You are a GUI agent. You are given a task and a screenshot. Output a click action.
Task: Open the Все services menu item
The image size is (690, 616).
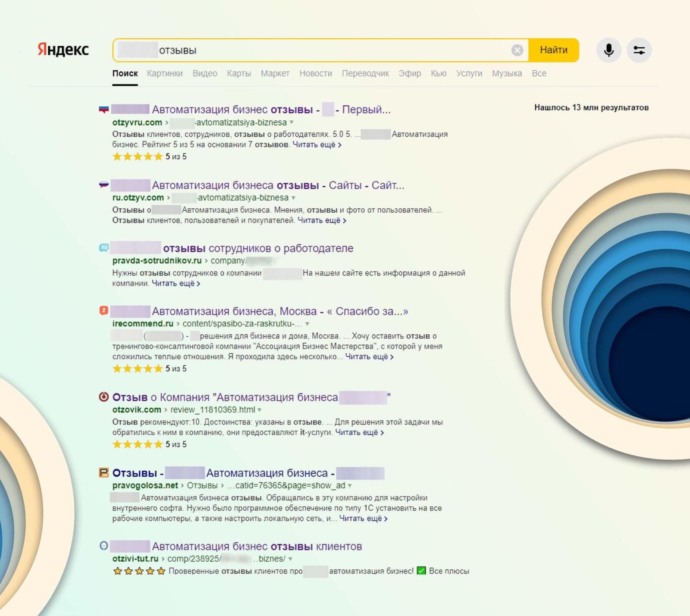539,73
